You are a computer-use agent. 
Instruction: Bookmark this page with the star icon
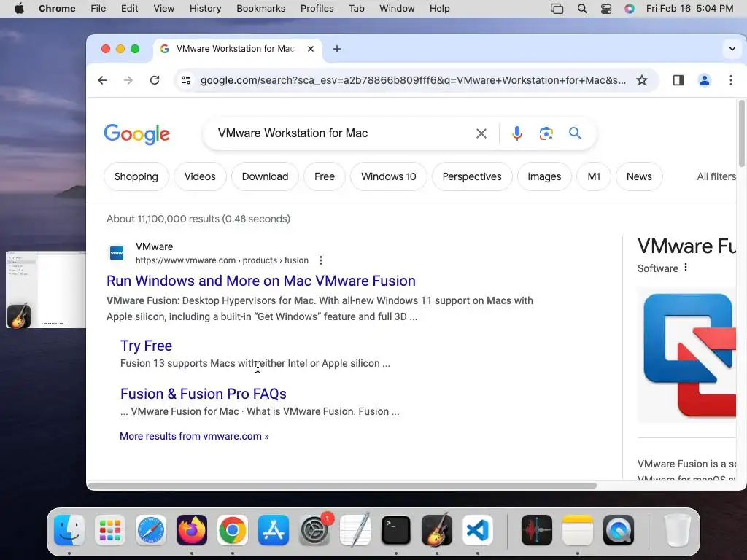pos(642,80)
